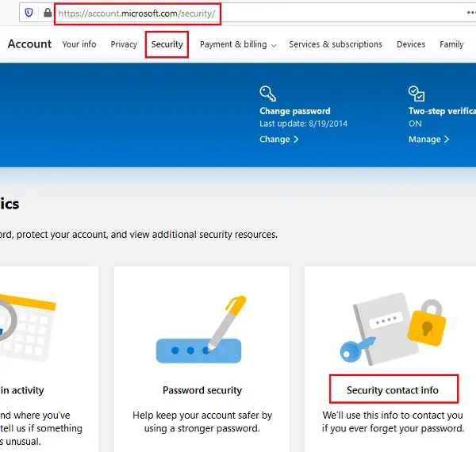Screen dimensions: 476x452
Task: Click the 'in activity' card title
Action: point(22,390)
